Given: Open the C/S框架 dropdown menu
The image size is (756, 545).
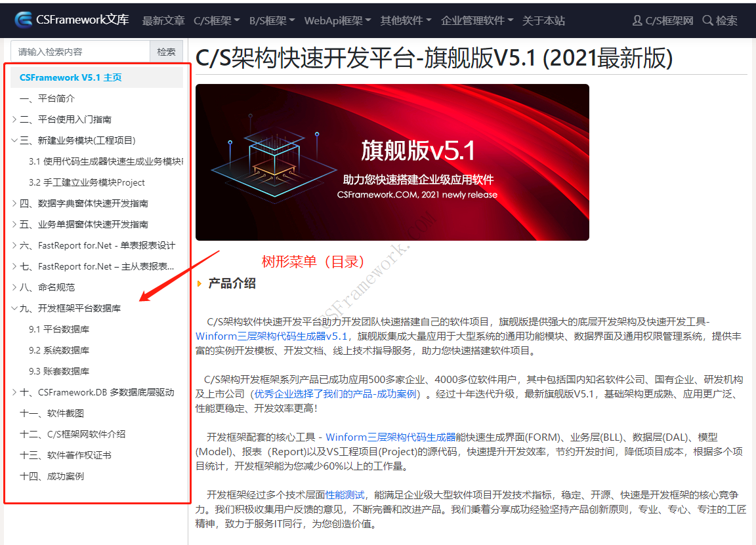Looking at the screenshot, I should click(x=217, y=21).
